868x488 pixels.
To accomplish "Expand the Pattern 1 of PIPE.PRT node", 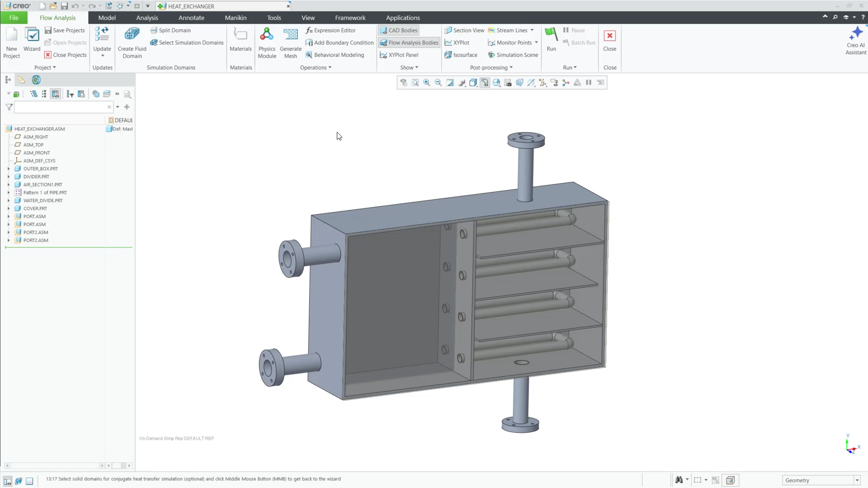I will 9,192.
